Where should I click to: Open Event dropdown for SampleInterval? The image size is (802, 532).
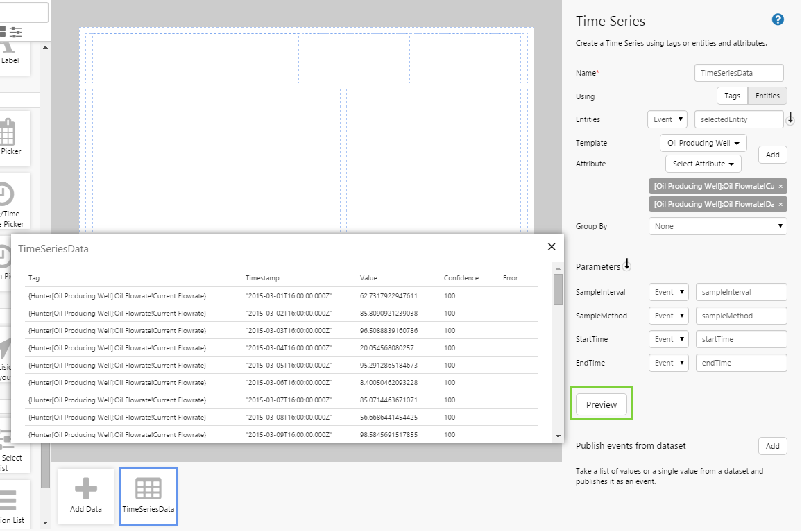pos(668,293)
